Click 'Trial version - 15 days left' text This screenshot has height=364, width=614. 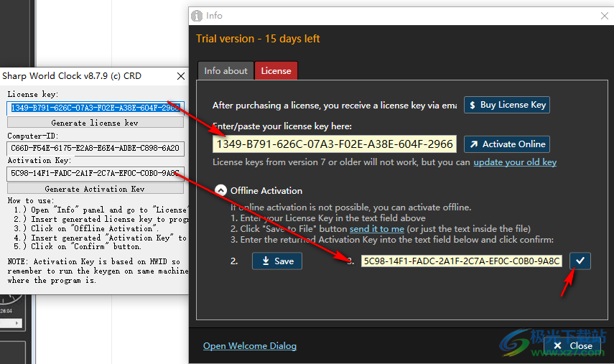[x=258, y=39]
